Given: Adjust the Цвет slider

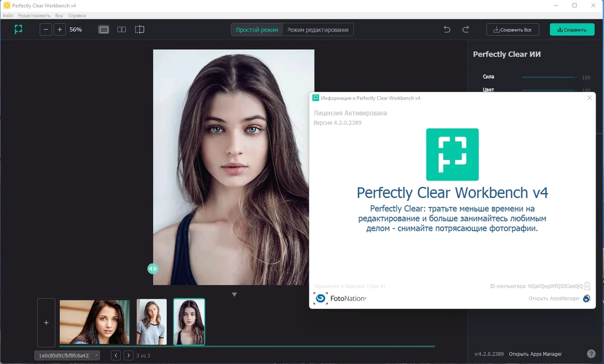Looking at the screenshot, I should coord(549,90).
